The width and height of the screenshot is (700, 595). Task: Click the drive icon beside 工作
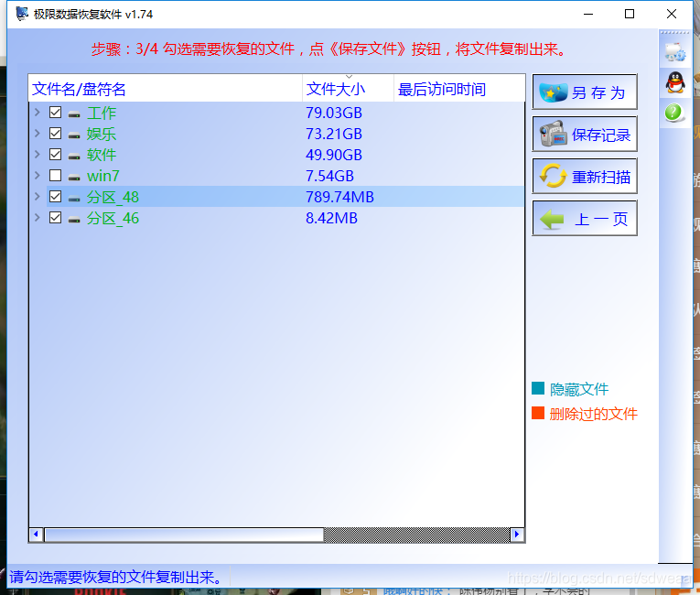(x=74, y=114)
